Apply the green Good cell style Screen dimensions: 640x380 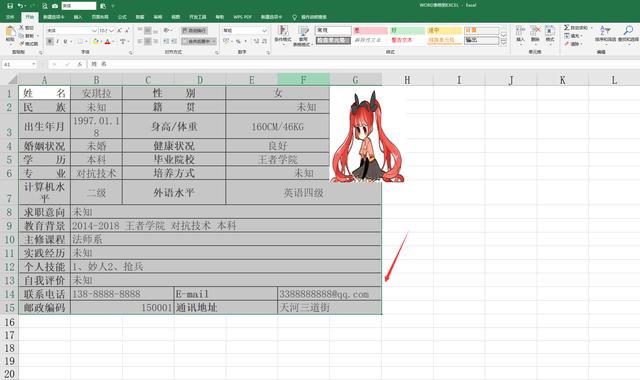407,30
